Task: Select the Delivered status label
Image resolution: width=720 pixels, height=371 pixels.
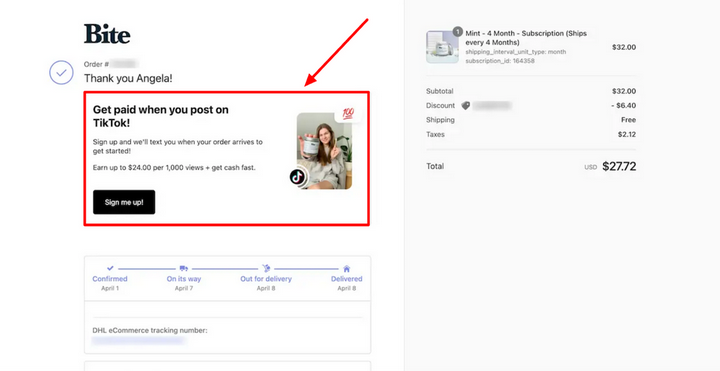Action: [347, 279]
